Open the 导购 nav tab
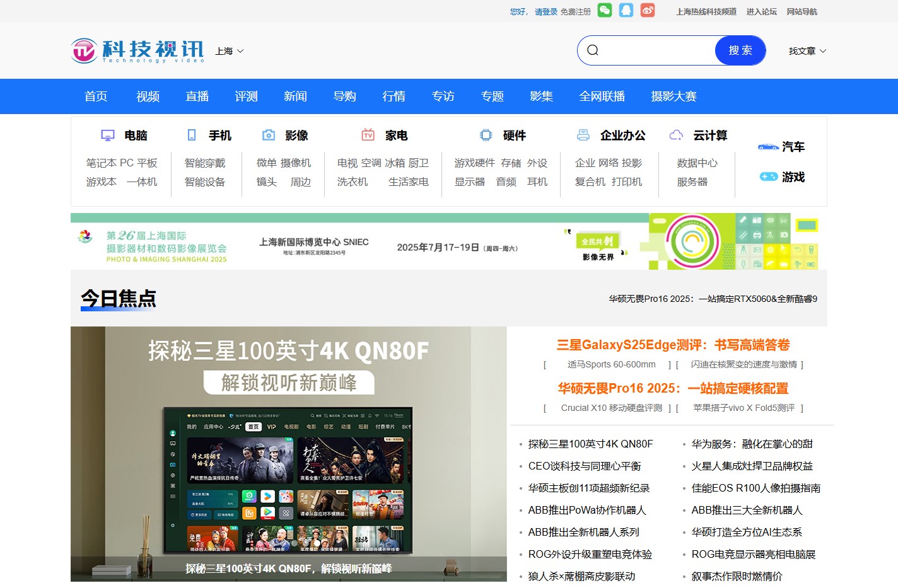898x588 pixels. [345, 96]
